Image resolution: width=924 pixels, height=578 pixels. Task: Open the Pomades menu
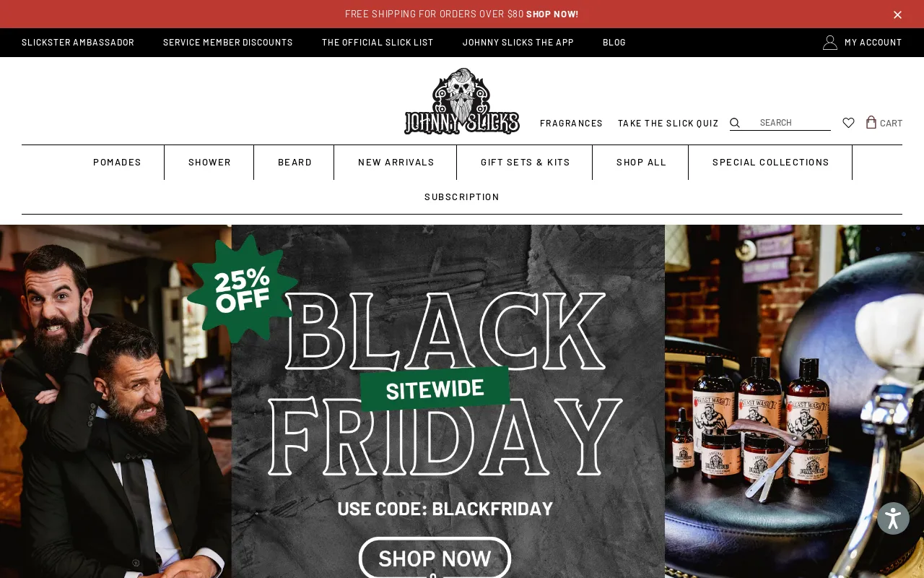[117, 162]
